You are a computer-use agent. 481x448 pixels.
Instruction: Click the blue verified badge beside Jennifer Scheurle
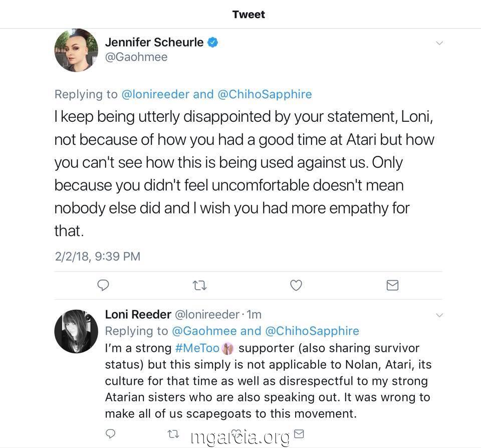213,42
